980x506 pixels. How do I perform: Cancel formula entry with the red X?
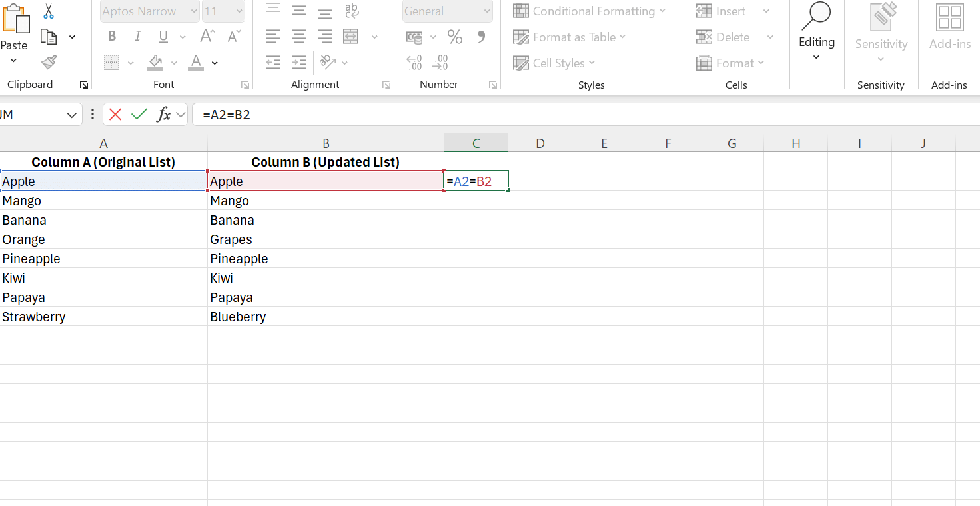(115, 115)
